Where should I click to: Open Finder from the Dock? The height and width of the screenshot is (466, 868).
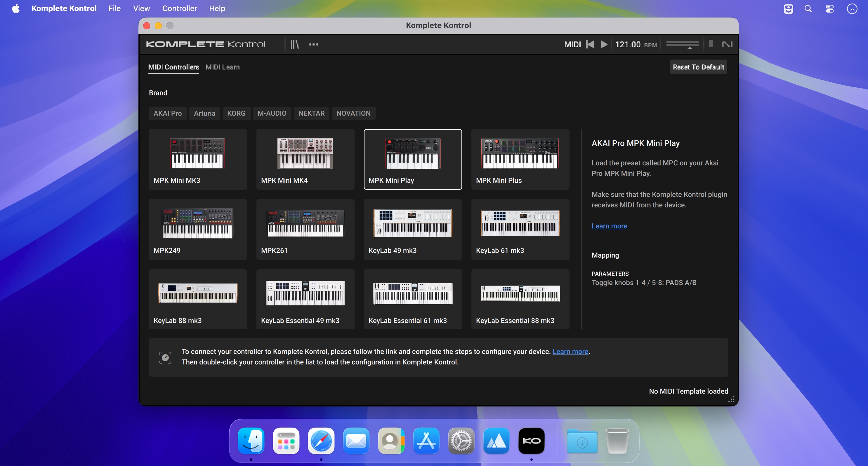pyautogui.click(x=251, y=441)
